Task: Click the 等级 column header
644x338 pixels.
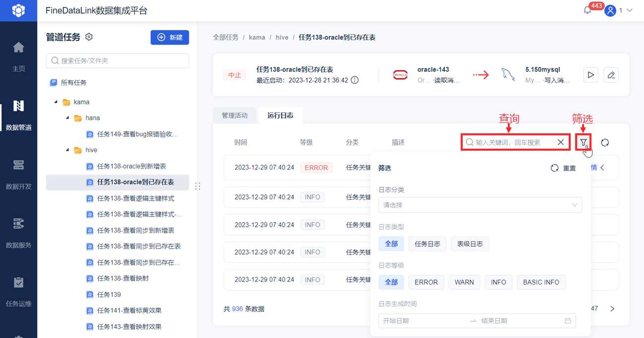Action: click(x=306, y=142)
